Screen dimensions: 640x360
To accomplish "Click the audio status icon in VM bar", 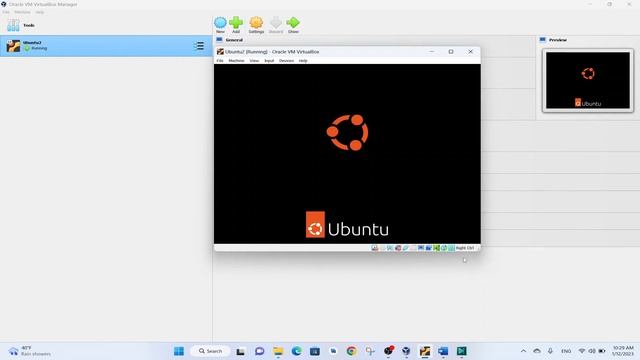I will click(x=390, y=248).
